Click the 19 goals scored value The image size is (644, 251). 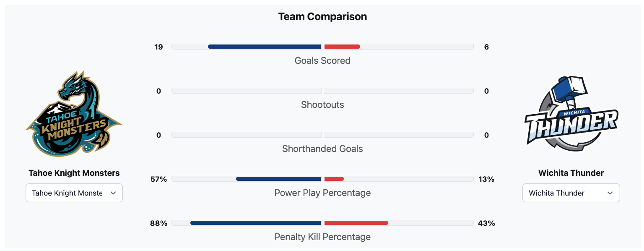(158, 47)
